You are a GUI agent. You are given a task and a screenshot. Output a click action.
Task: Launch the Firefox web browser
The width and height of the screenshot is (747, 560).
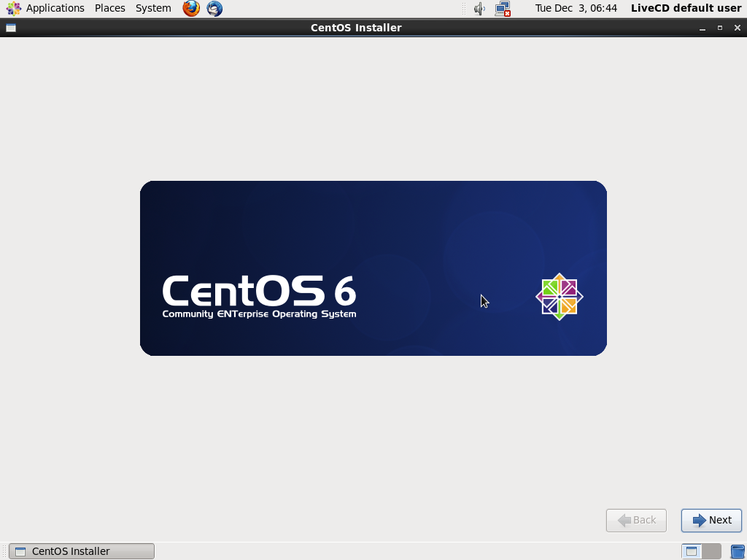[191, 9]
